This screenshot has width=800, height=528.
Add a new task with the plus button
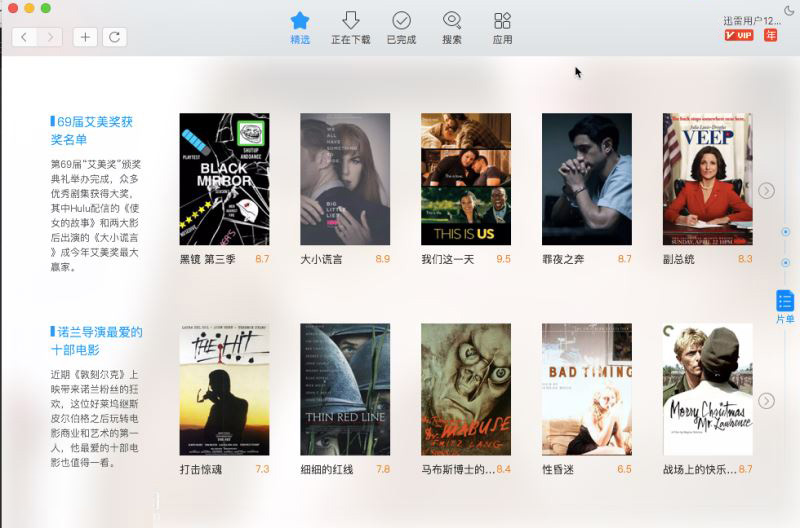pyautogui.click(x=85, y=37)
